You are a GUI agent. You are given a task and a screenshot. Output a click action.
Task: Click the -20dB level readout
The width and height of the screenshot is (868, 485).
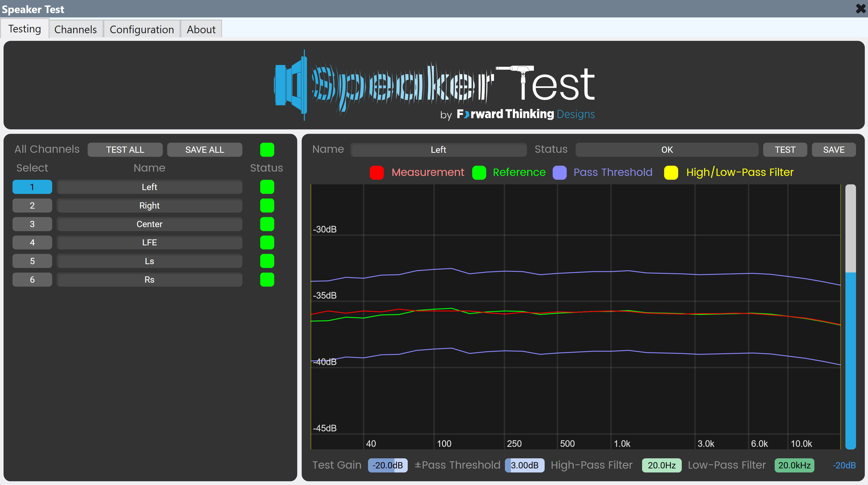(844, 465)
